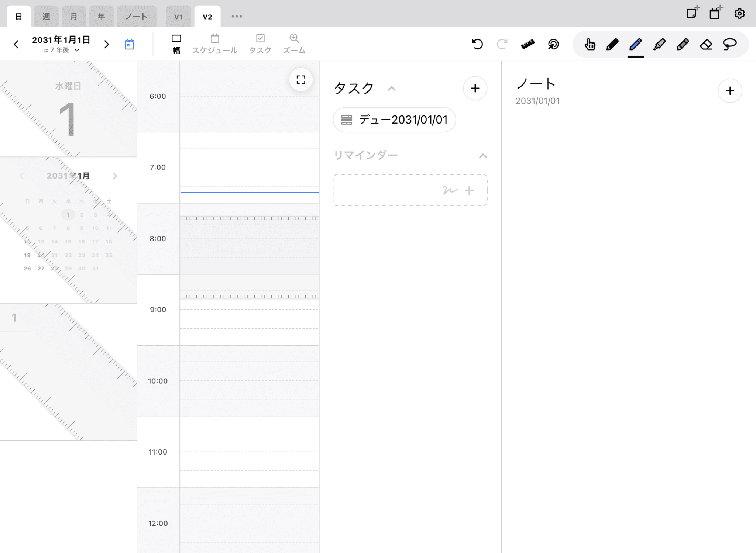Switch to the V1 tab

tap(178, 16)
